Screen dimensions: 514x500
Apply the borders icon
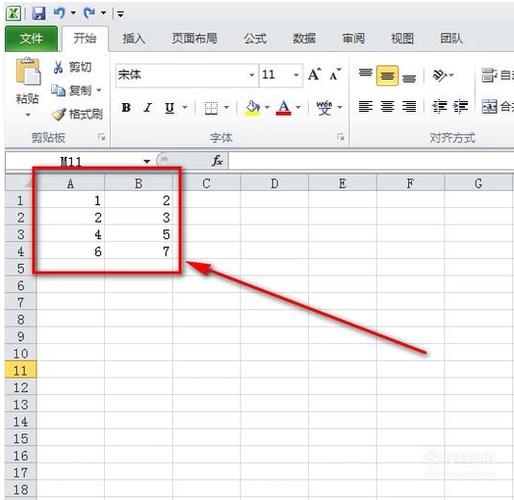[x=211, y=108]
